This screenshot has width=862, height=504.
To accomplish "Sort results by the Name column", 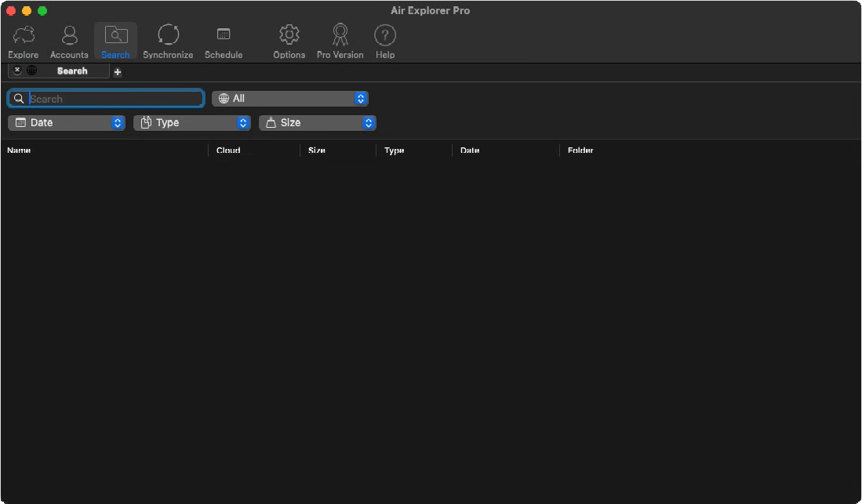I will 20,150.
